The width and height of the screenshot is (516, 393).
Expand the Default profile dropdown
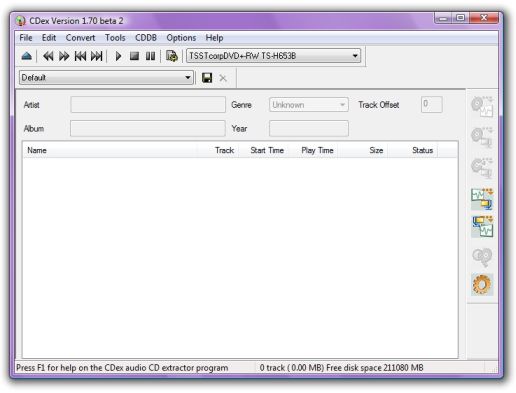106,78
